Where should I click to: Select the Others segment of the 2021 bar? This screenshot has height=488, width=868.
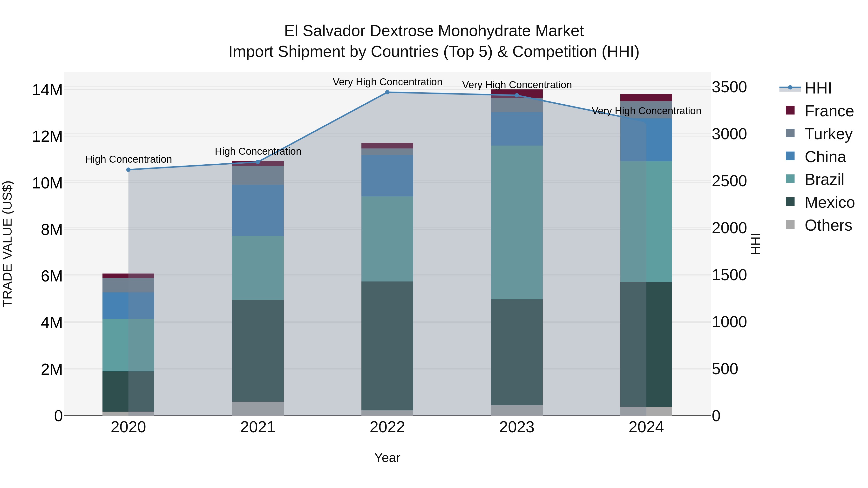258,408
